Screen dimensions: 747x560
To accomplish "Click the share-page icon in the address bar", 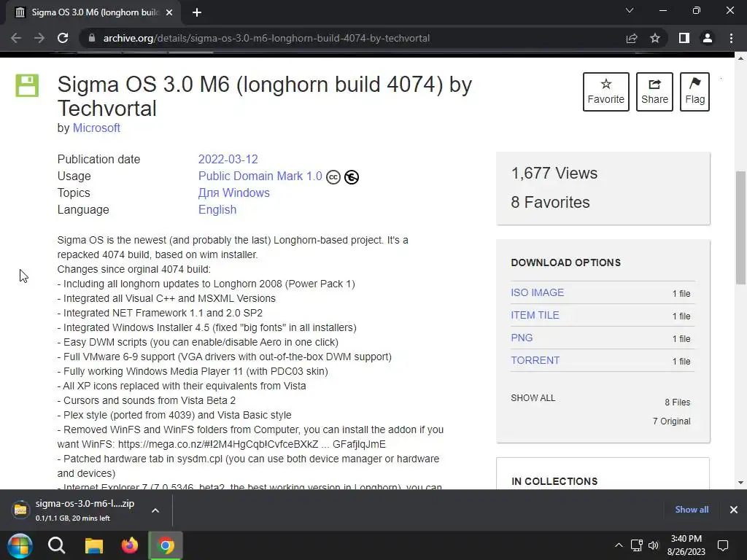I will 632,38.
